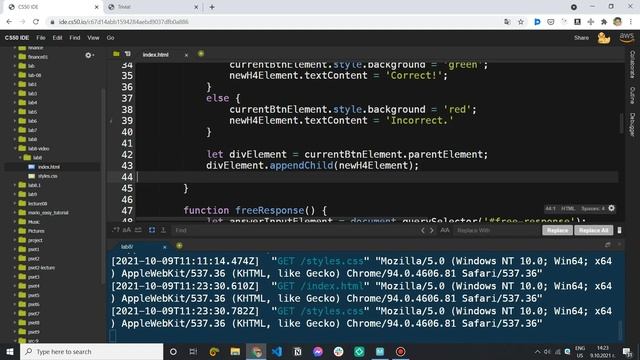Click the CS50 duck icon

pos(604,38)
